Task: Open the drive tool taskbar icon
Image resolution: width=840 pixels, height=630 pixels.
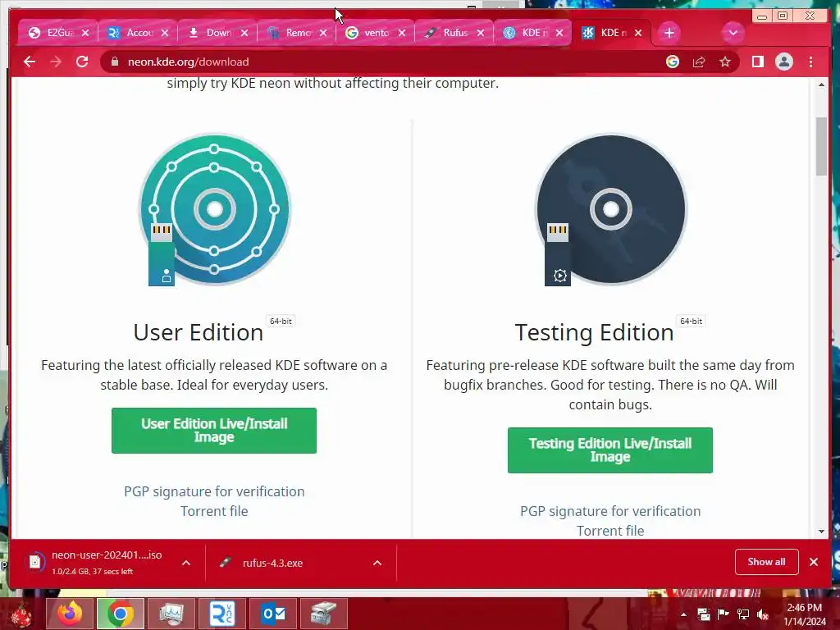Action: [323, 614]
